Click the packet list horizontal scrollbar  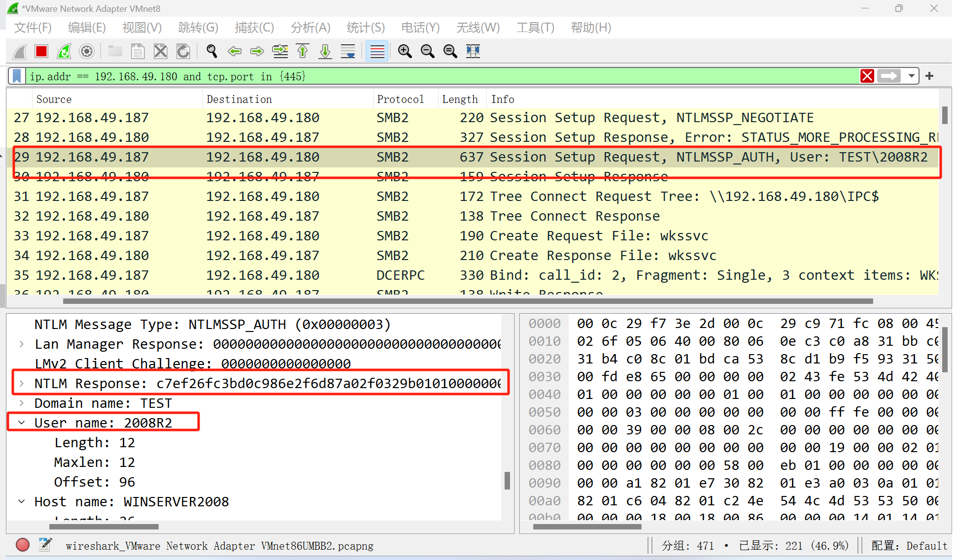click(468, 301)
